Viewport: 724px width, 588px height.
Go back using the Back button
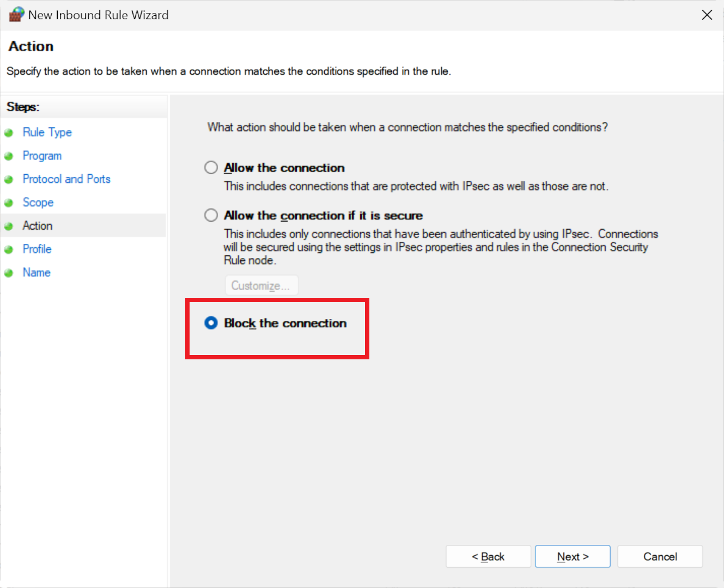point(488,556)
